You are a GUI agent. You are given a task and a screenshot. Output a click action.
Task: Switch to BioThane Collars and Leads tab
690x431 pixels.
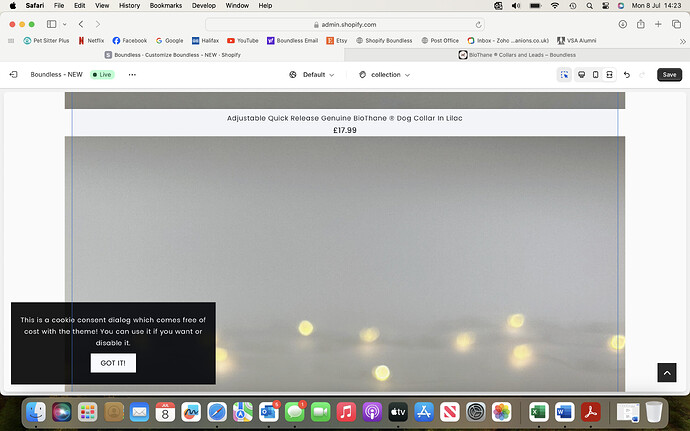point(517,55)
